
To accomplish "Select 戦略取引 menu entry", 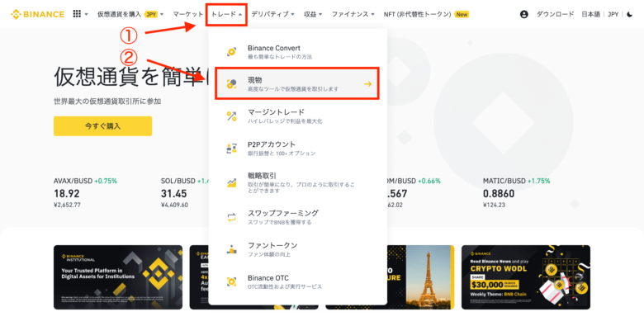I will pos(297,182).
